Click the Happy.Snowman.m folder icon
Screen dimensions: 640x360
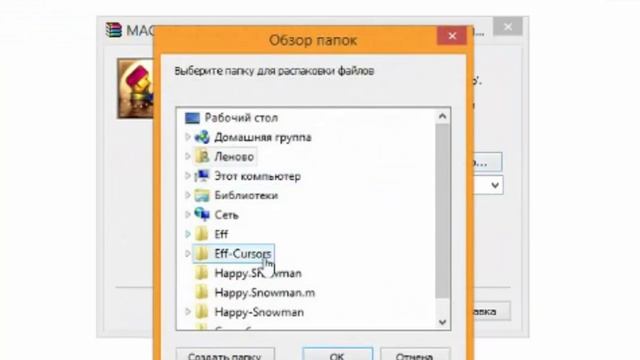click(201, 293)
